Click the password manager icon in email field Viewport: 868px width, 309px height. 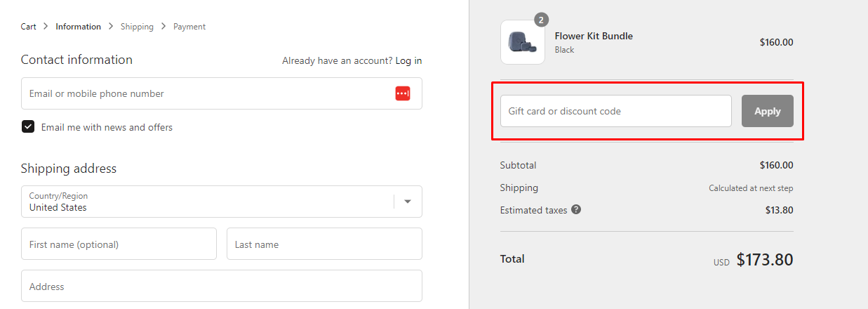(x=403, y=93)
